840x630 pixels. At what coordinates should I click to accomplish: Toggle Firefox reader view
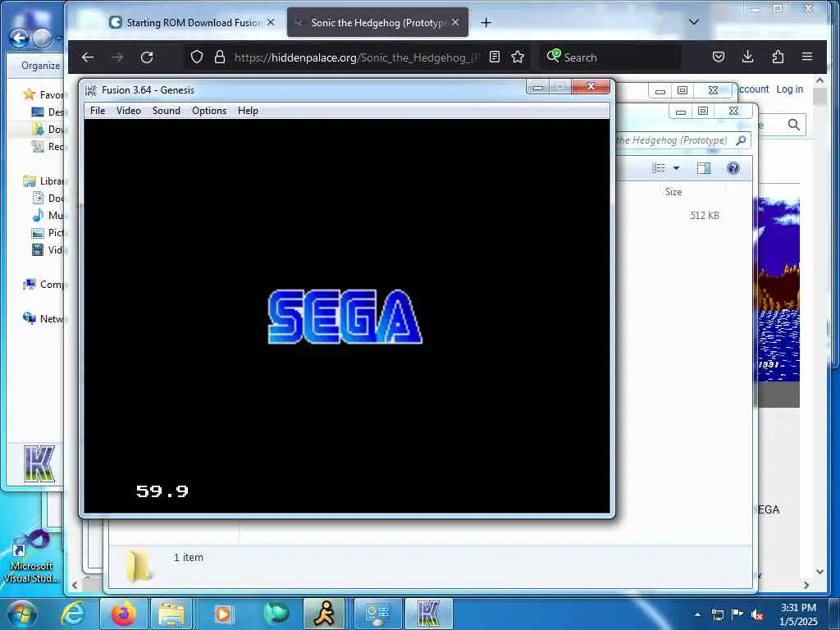click(495, 57)
